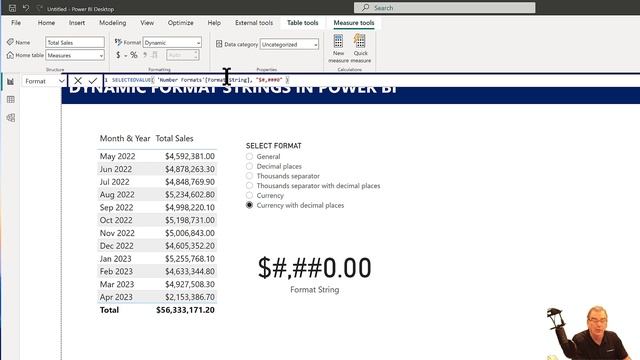Click the search magnifier icon
640x360 pixels.
[365, 8]
